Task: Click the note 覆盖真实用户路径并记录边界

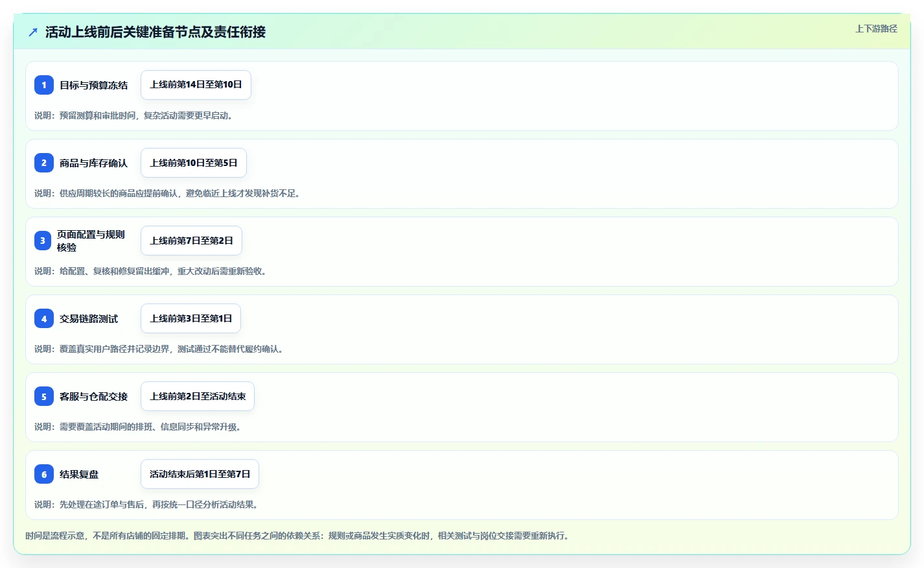Action: click(x=159, y=349)
